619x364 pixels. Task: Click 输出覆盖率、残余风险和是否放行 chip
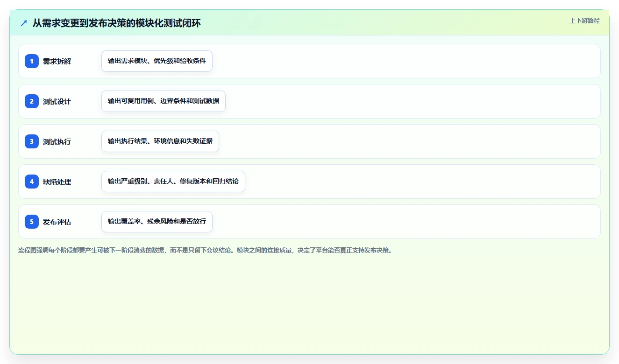pos(157,222)
